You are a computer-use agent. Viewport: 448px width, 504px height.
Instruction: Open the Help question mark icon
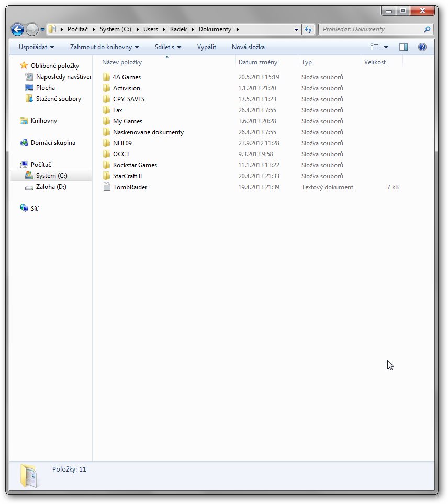tap(422, 47)
